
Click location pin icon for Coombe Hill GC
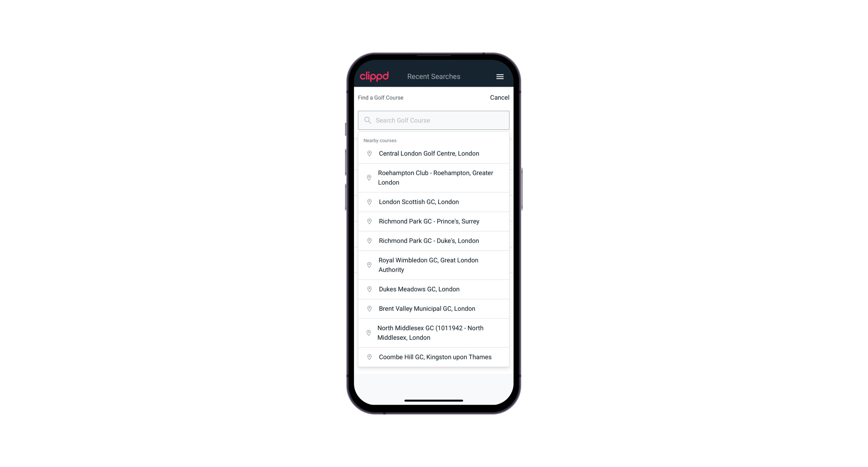point(368,357)
